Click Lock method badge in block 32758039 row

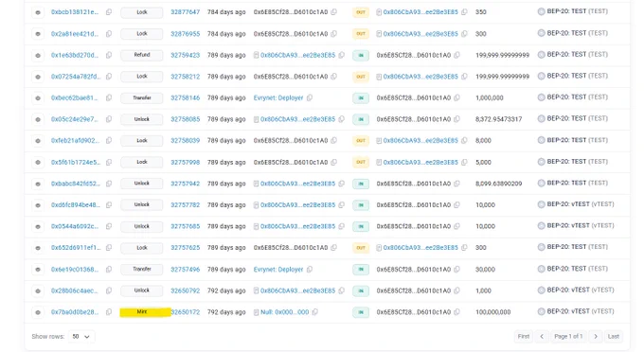click(x=142, y=141)
